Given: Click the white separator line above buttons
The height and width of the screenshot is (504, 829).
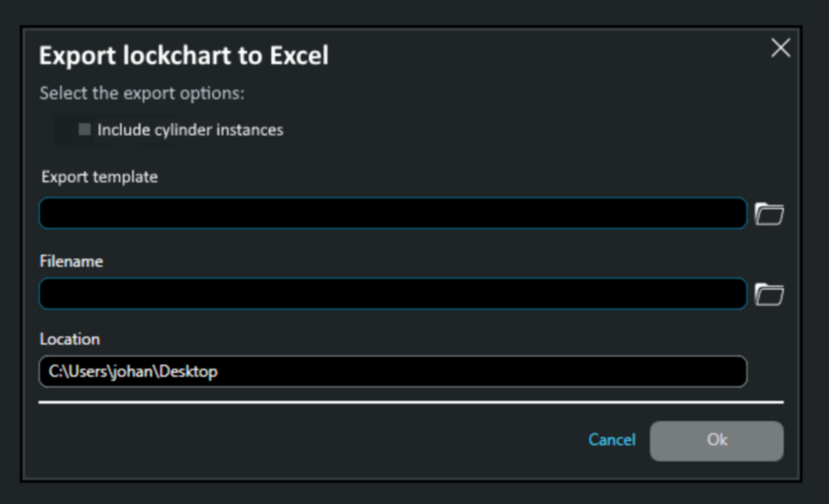Looking at the screenshot, I should [x=411, y=402].
